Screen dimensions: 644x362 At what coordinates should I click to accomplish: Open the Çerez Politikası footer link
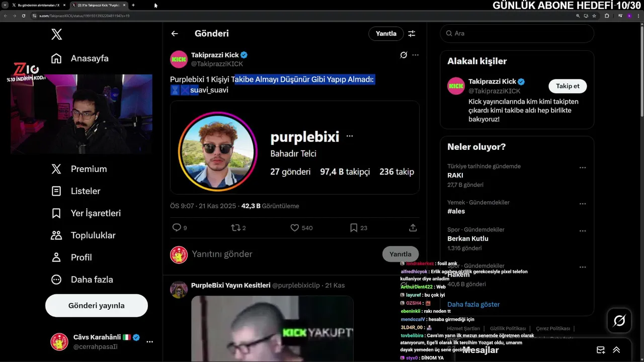[553, 328]
